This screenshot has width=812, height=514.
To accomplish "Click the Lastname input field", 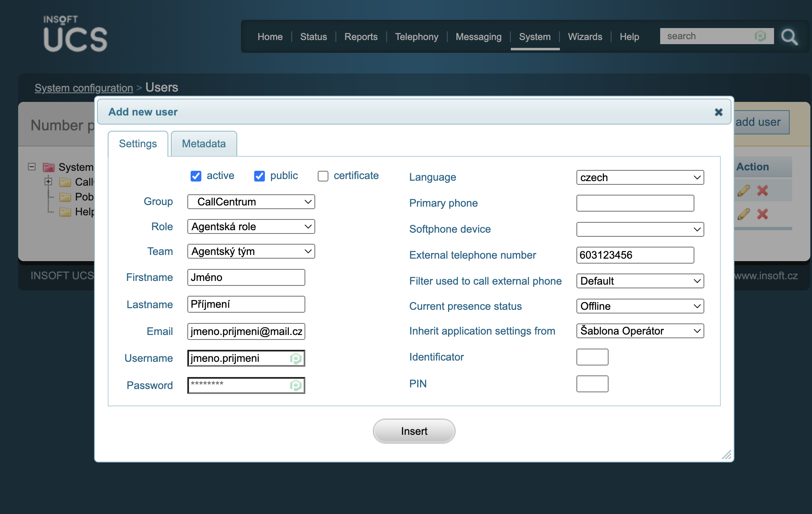I will (x=246, y=304).
